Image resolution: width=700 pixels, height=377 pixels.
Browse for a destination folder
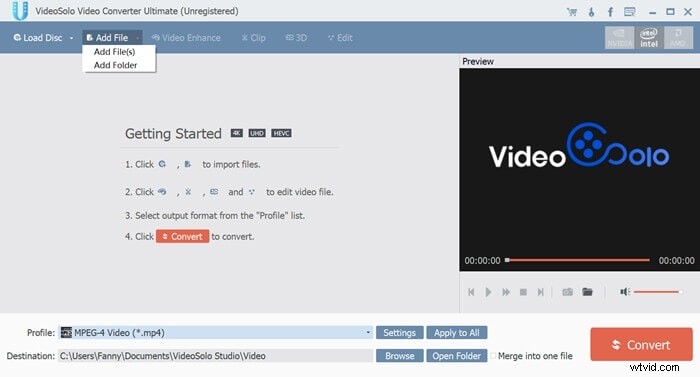coord(400,356)
